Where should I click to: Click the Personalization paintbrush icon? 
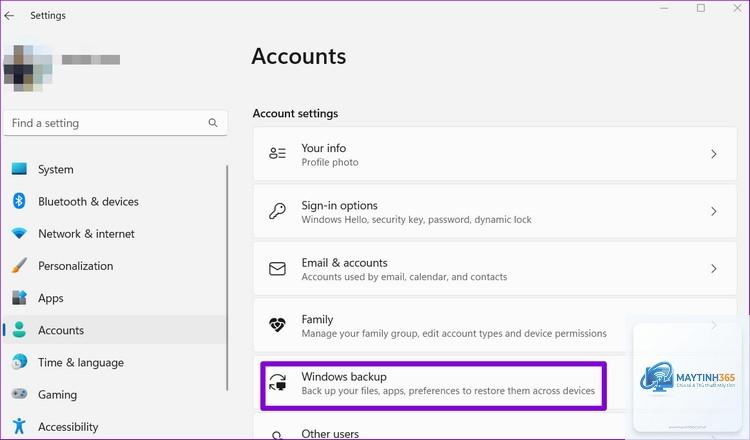pyautogui.click(x=19, y=265)
